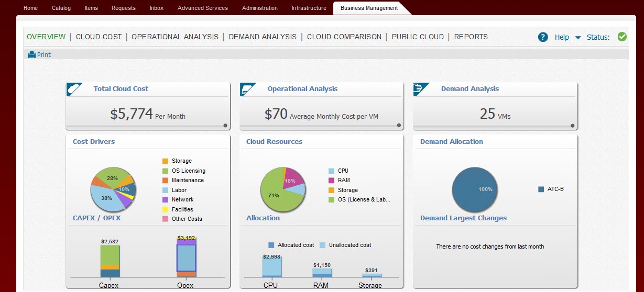This screenshot has height=292, width=644.
Task: Click the Total Cloud Cost card icon
Action: (74, 89)
